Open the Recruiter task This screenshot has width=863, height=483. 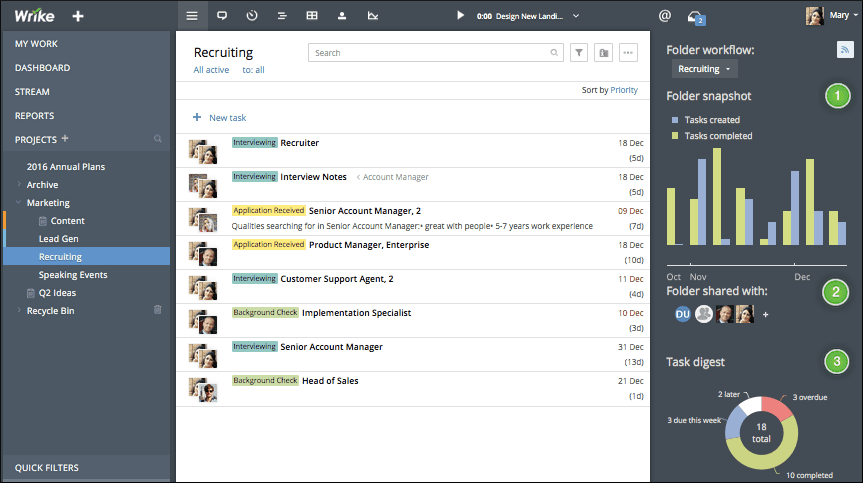(x=299, y=142)
